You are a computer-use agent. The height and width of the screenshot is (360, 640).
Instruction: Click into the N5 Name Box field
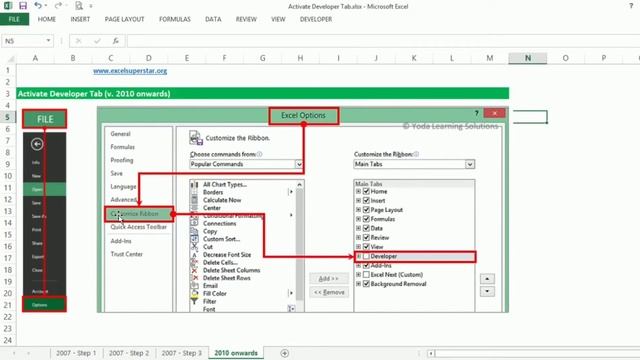click(24, 41)
